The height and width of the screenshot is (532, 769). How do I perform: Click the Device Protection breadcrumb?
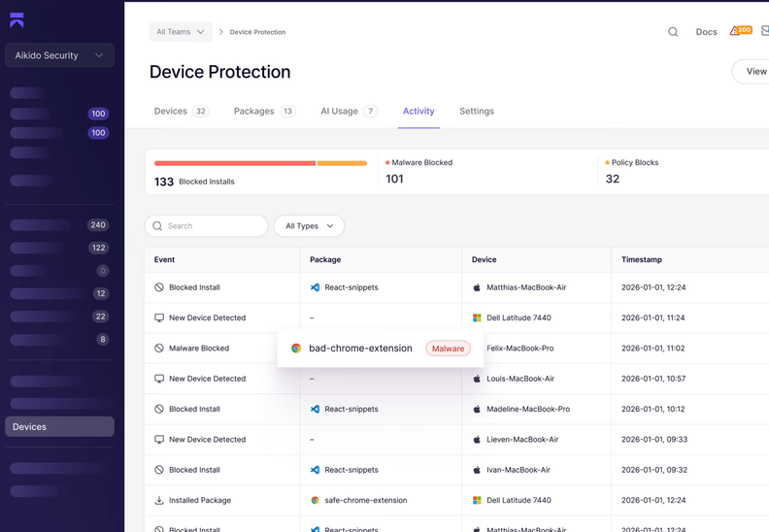[x=257, y=32]
